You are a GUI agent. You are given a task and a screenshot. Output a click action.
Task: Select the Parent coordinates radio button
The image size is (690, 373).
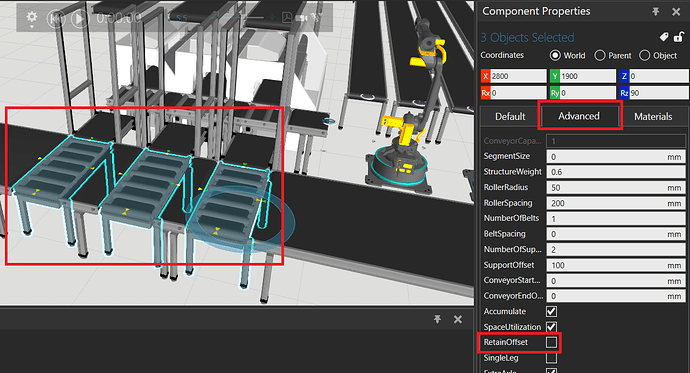(600, 55)
